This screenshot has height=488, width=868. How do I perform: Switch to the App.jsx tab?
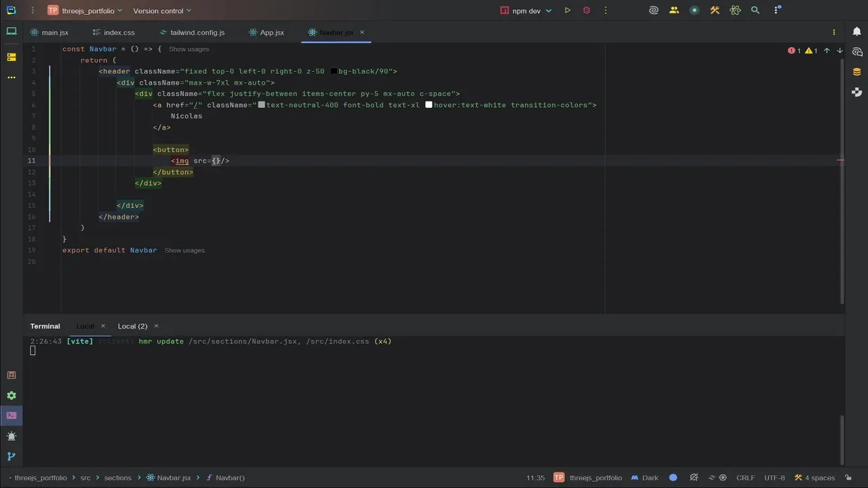(267, 33)
